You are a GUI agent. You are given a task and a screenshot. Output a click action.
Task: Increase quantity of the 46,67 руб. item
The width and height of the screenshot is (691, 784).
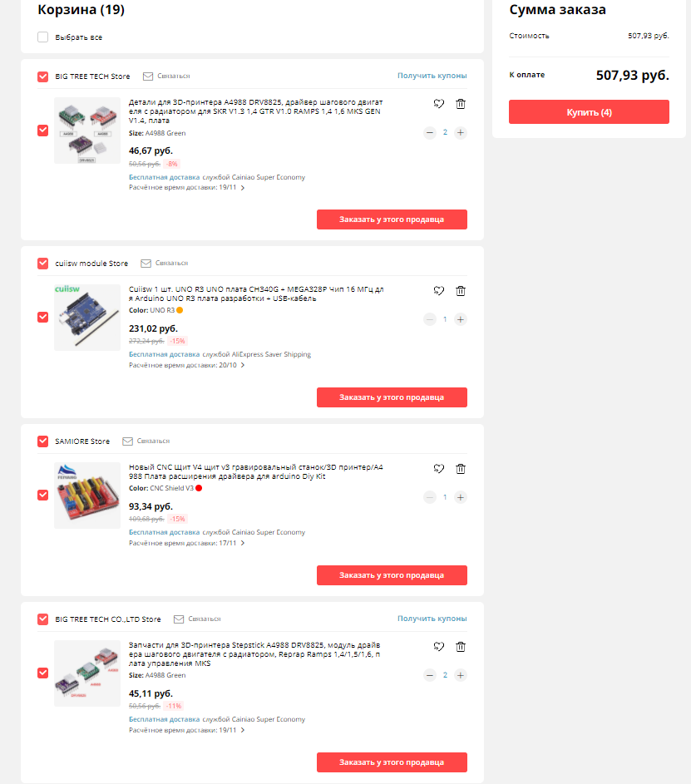(x=461, y=132)
